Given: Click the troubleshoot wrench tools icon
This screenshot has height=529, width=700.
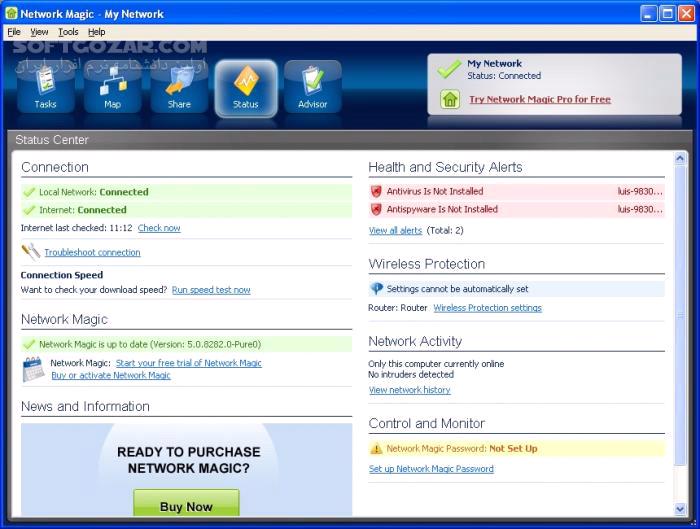Looking at the screenshot, I should pyautogui.click(x=31, y=252).
